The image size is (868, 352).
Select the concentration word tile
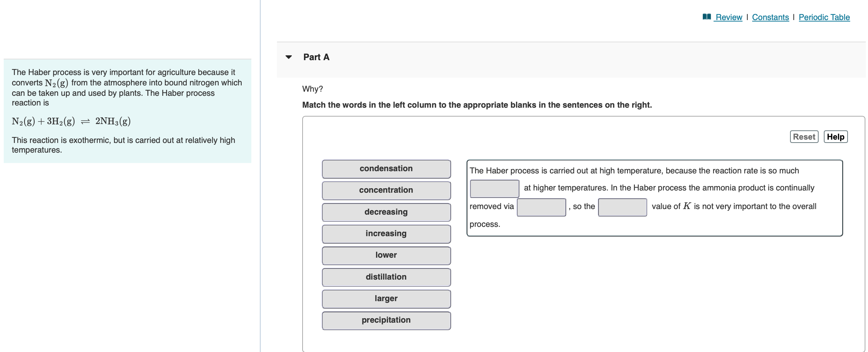(x=386, y=190)
